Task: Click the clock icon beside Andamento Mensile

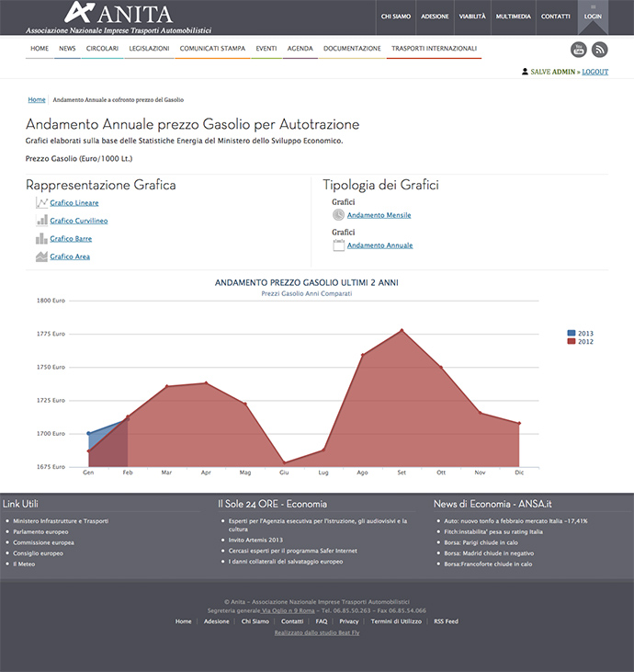Action: click(x=338, y=215)
